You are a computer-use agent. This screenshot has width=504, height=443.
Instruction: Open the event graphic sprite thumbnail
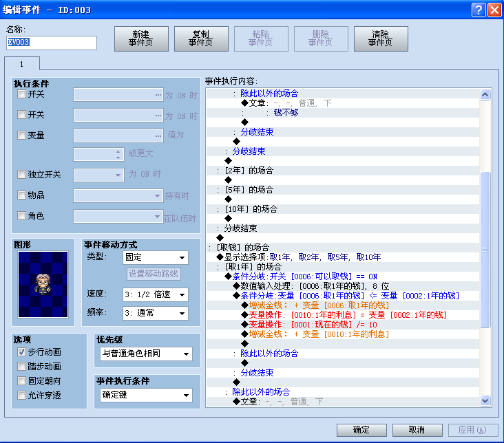click(43, 285)
